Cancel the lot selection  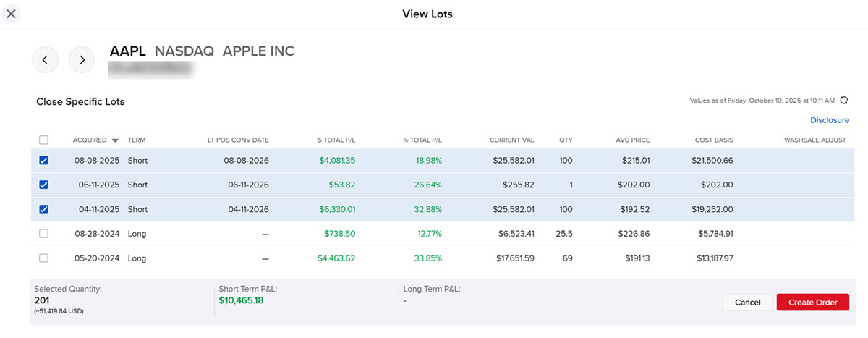747,303
